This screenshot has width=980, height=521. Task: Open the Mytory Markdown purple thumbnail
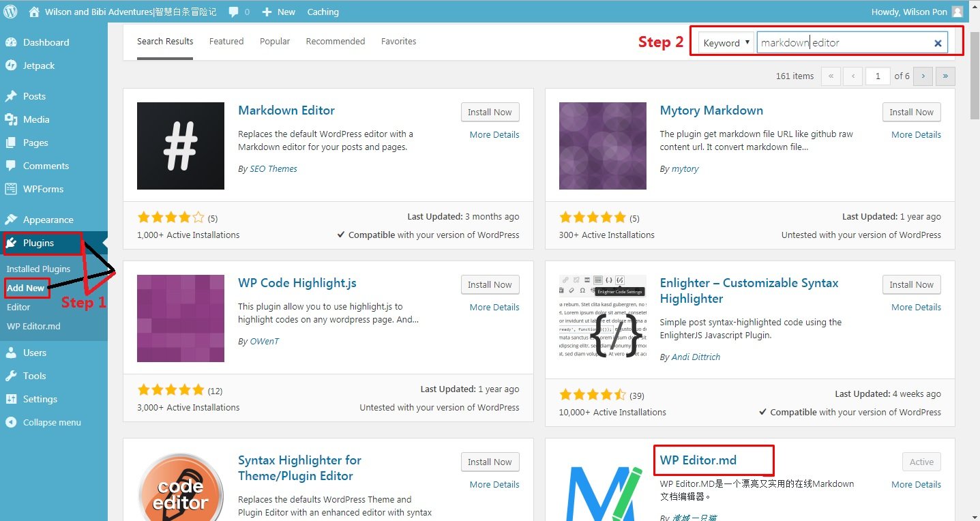tap(603, 146)
